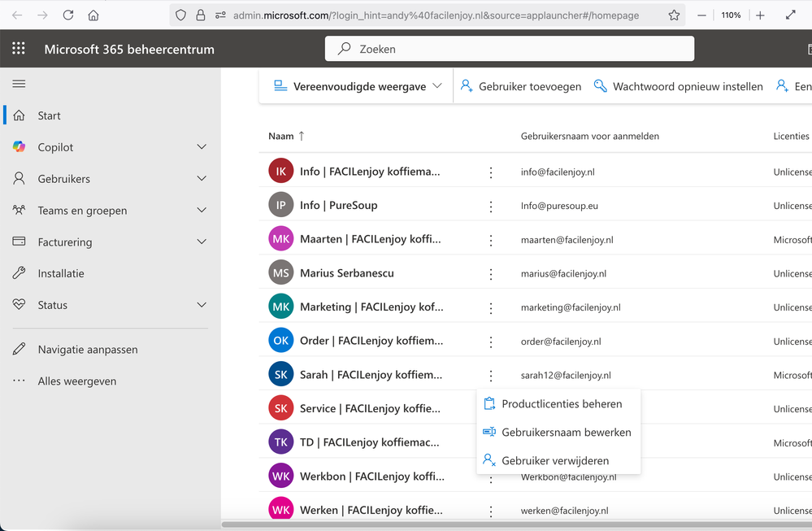This screenshot has height=531, width=812.
Task: Expand the Facturering navigation section
Action: click(x=202, y=242)
